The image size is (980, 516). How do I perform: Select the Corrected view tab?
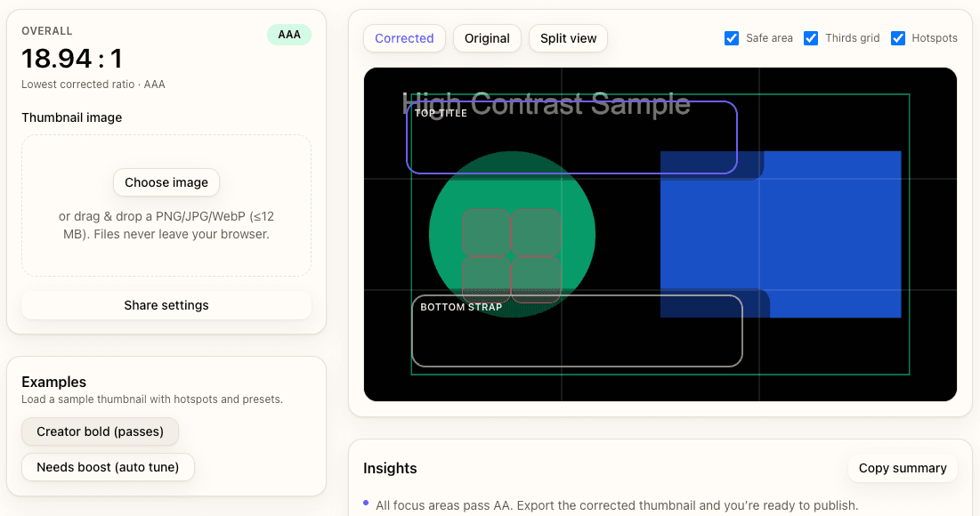[404, 38]
